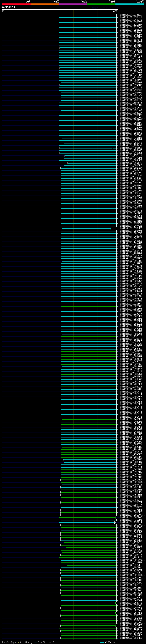Select hit UniRef100_P27082
The width and height of the screenshot is (146, 644).
131,306
